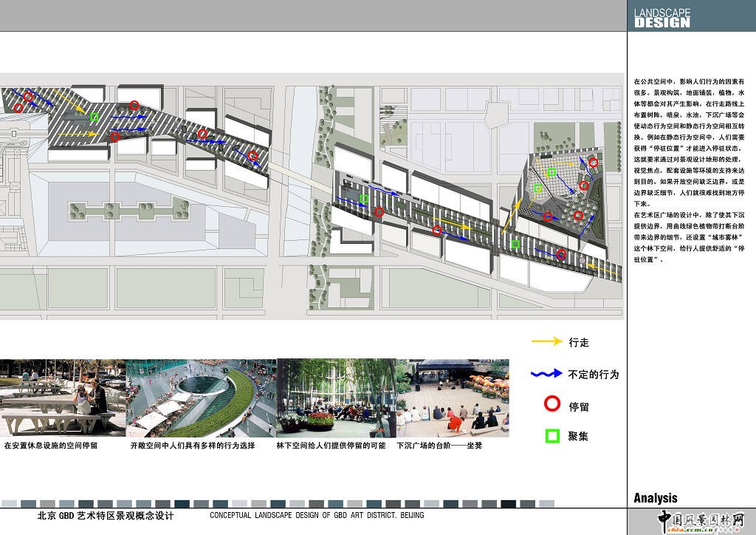This screenshot has height=535, width=756.
Task: Select the red circle legend marker
Action: click(x=551, y=405)
